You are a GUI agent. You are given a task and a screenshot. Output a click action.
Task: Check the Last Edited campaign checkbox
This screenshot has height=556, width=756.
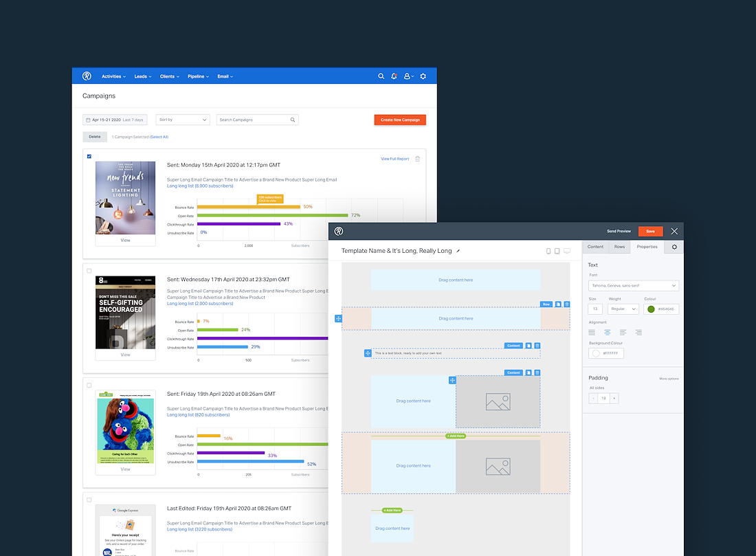point(89,500)
